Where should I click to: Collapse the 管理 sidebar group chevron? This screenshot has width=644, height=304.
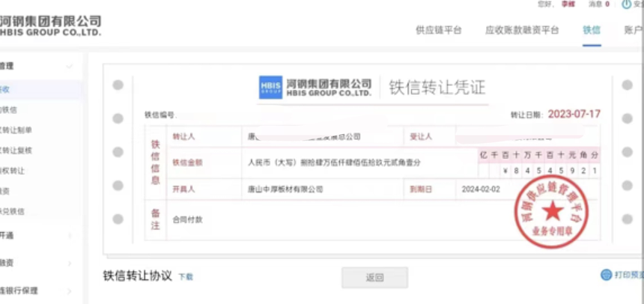click(x=70, y=66)
